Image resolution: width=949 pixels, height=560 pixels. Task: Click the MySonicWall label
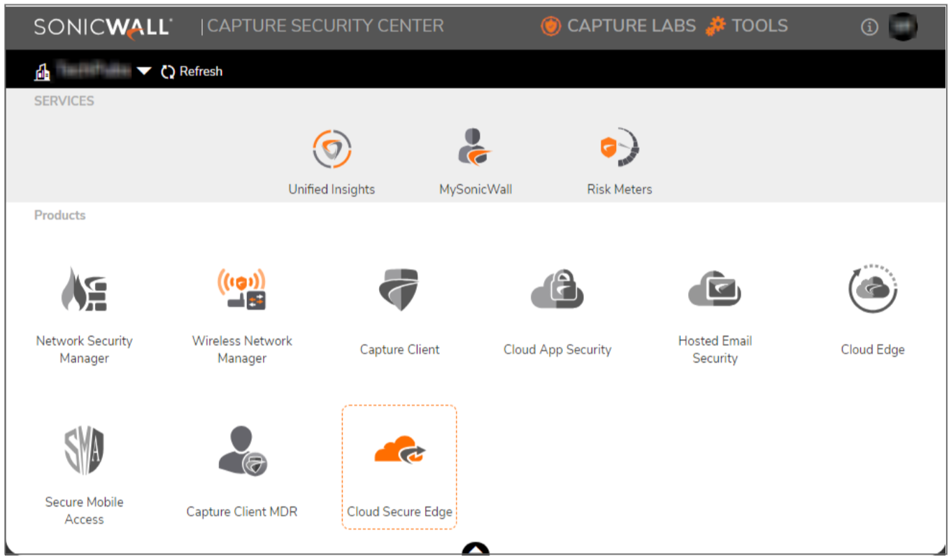tap(476, 189)
